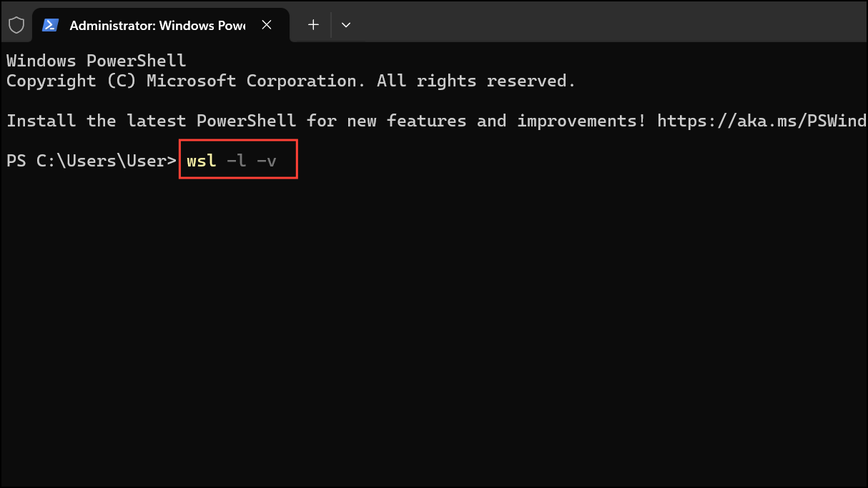868x488 pixels.
Task: Open the terminal profiles dropdown arrow
Action: pos(346,24)
